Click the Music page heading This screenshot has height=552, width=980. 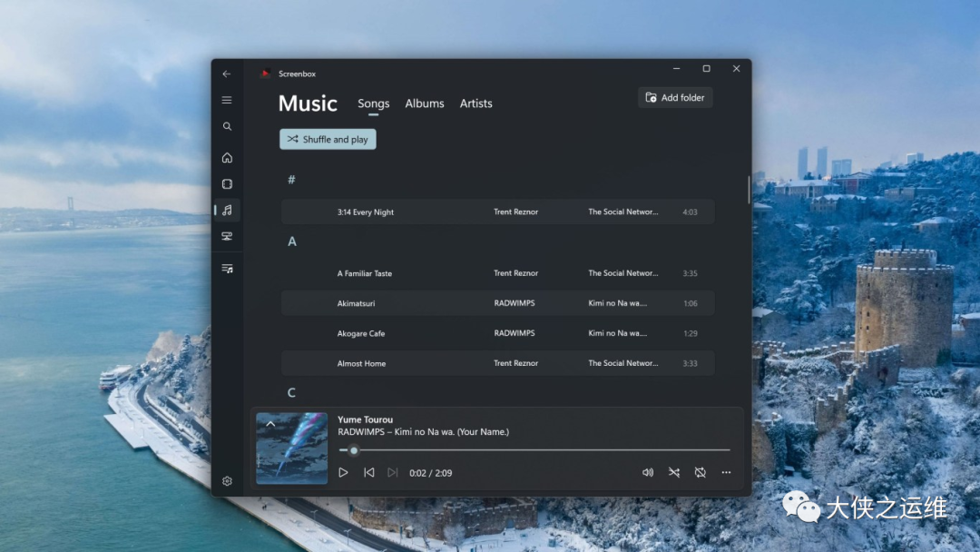pyautogui.click(x=308, y=103)
